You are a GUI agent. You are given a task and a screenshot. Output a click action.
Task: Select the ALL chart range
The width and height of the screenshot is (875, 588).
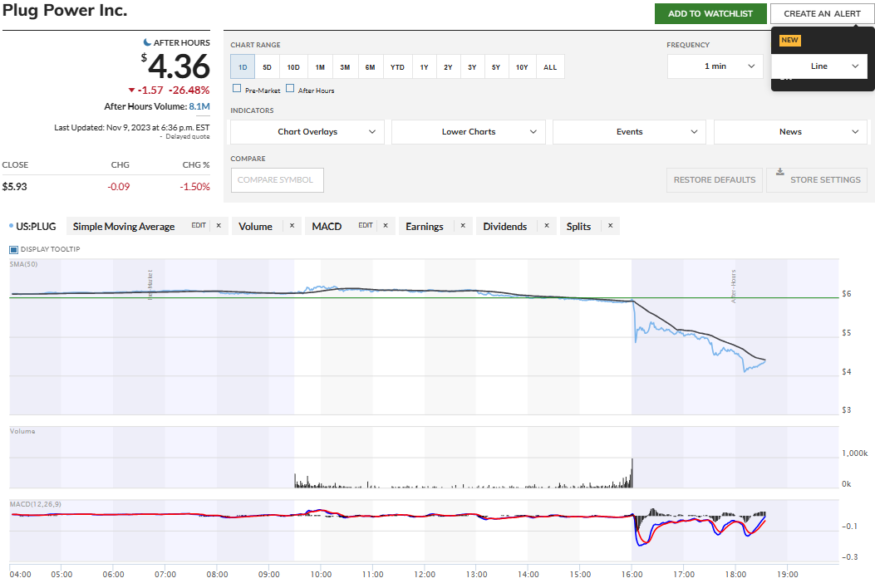coord(550,67)
